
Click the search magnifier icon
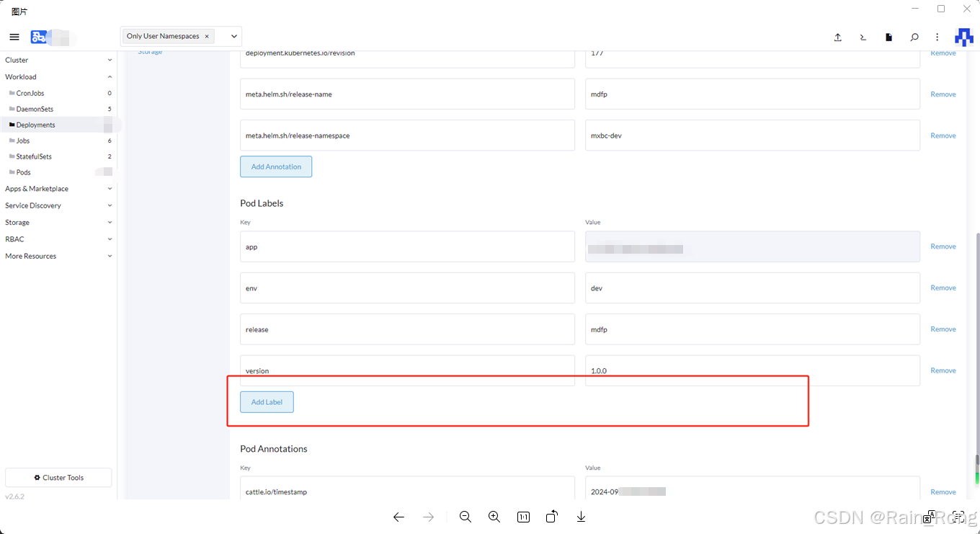pos(914,37)
